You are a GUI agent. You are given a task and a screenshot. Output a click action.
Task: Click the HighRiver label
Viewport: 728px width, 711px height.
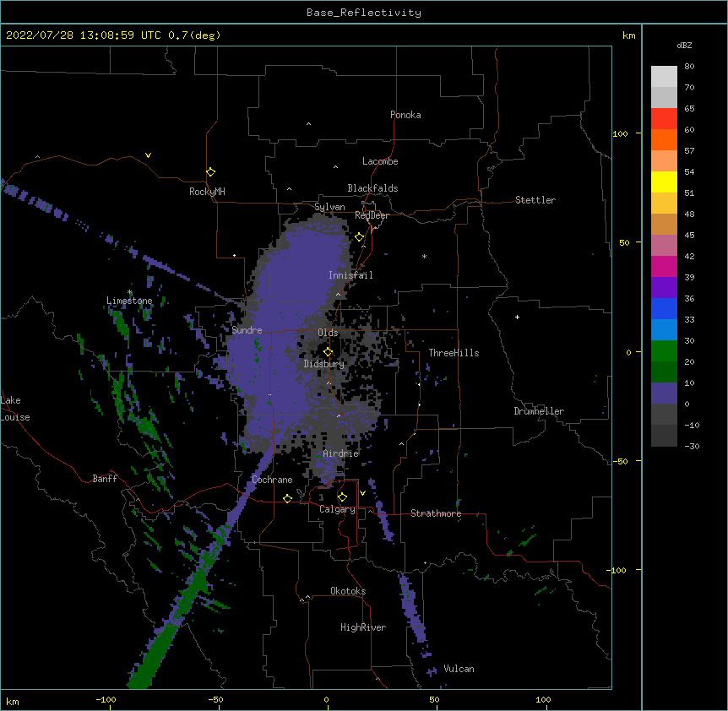pos(363,627)
